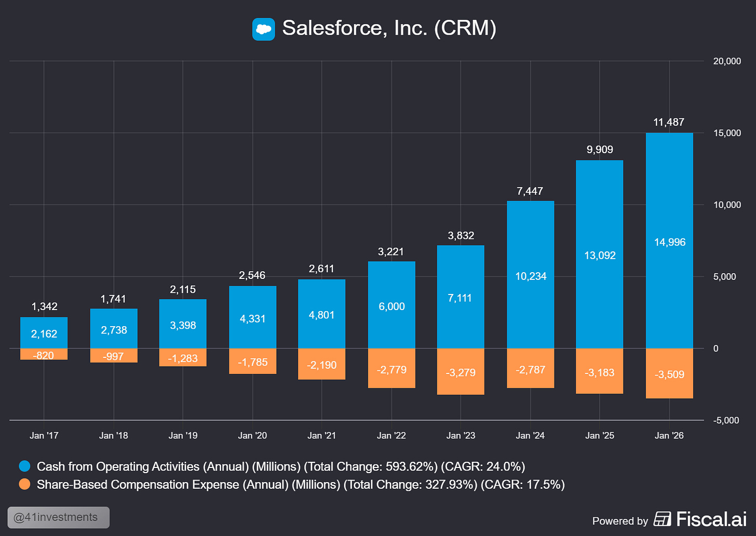The height and width of the screenshot is (536, 756).
Task: Click the "3,221" total above Jan '22
Action: (x=391, y=252)
